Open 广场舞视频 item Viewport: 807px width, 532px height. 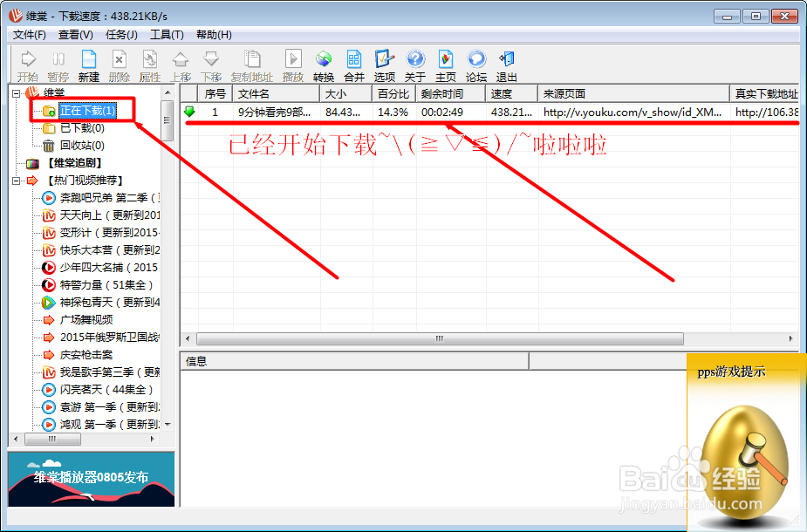pos(86,320)
